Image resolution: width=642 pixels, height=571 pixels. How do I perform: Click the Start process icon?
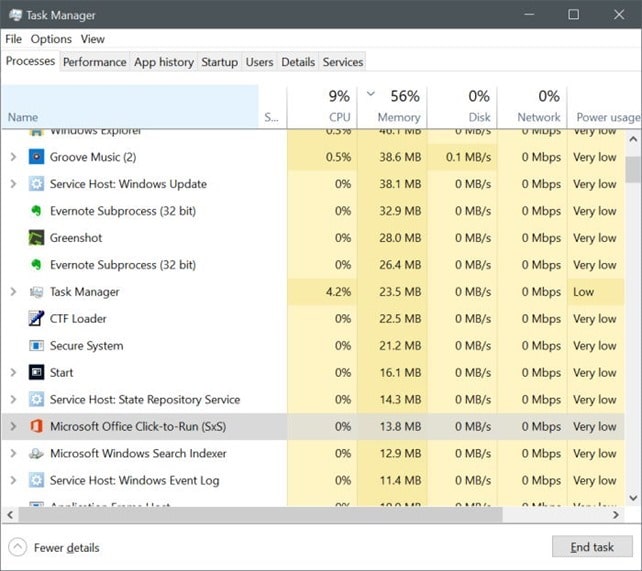(x=36, y=372)
